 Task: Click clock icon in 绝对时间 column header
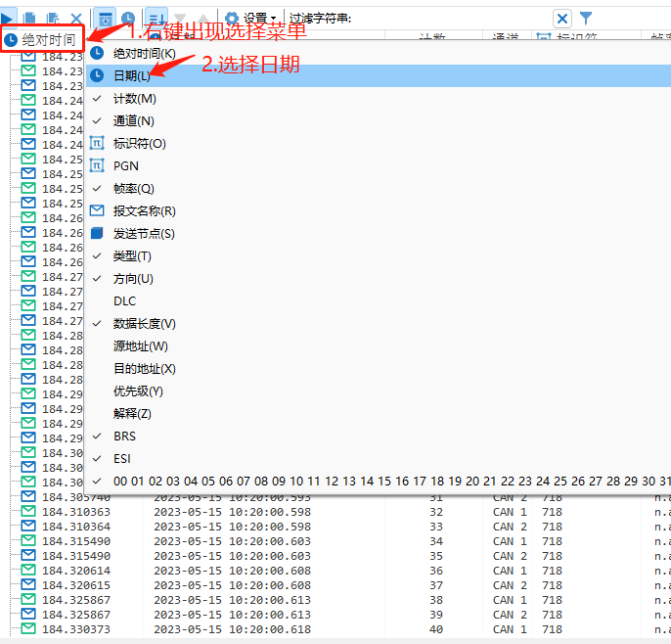coord(10,40)
